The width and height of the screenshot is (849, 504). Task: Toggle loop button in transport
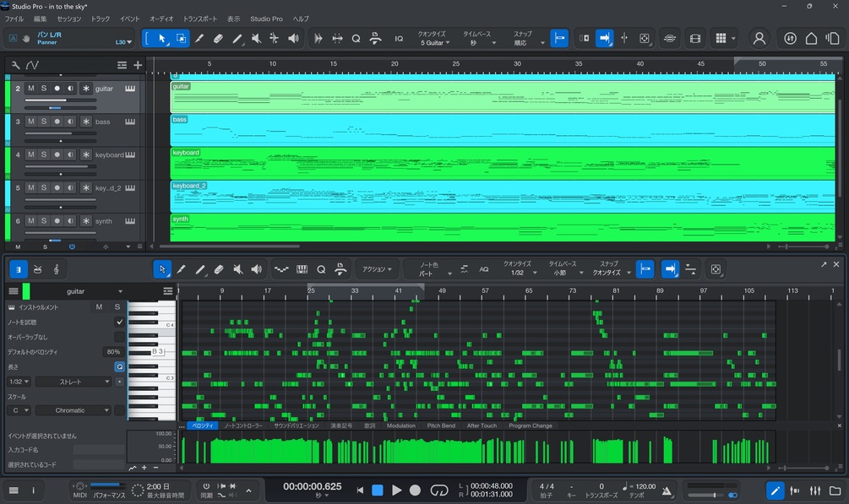[439, 490]
